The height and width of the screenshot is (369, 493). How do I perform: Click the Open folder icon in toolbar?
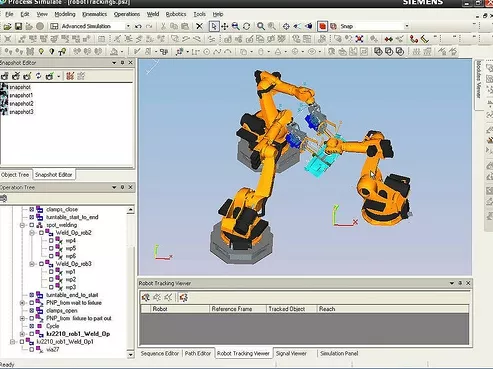[7, 26]
